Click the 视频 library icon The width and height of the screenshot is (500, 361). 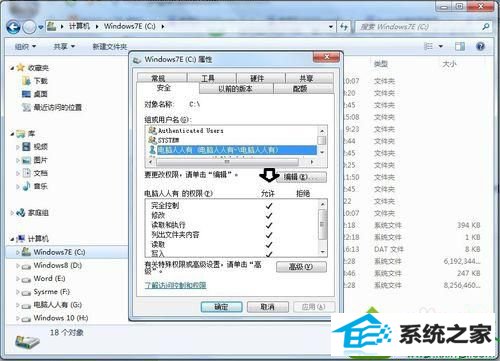pos(26,146)
